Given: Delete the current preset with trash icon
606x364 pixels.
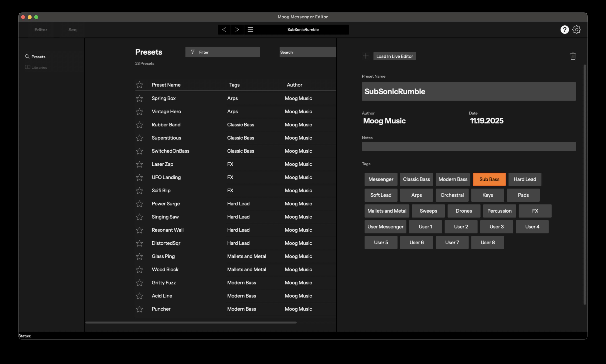Looking at the screenshot, I should tap(573, 56).
